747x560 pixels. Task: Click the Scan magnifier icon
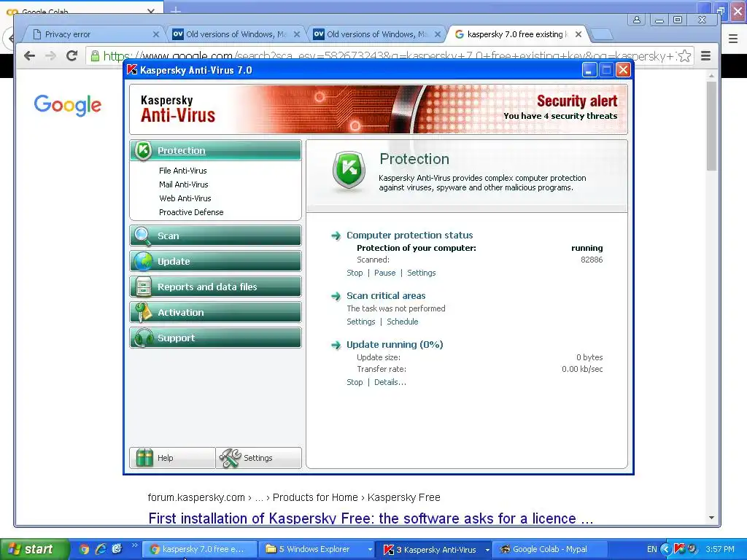(142, 236)
